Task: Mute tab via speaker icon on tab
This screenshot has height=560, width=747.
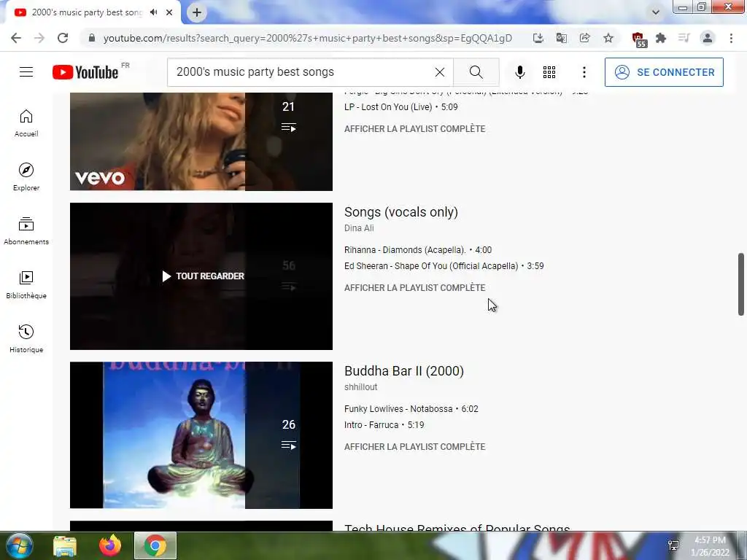Action: tap(153, 12)
